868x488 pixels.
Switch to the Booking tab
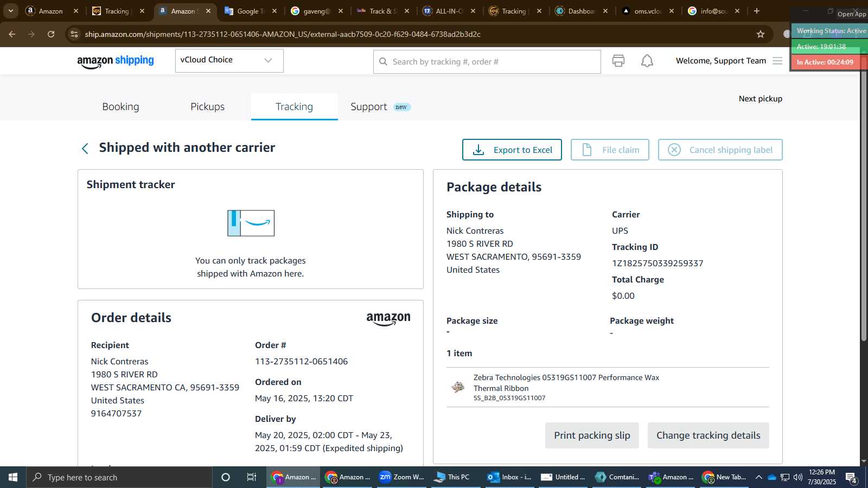coord(120,107)
